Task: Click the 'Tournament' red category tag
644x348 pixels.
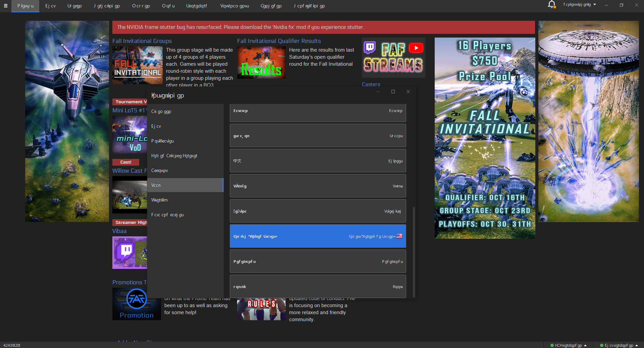Action: (x=130, y=102)
